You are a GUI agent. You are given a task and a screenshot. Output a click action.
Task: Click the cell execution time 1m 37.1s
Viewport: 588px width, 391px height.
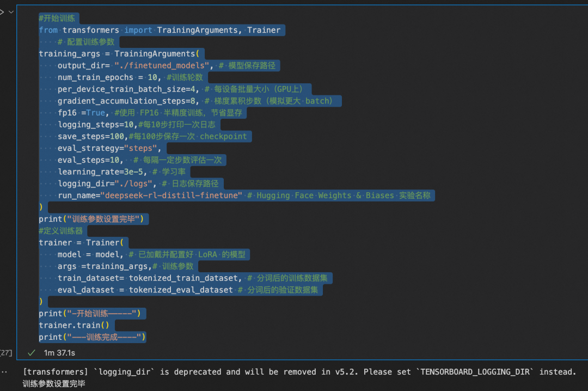pos(59,353)
